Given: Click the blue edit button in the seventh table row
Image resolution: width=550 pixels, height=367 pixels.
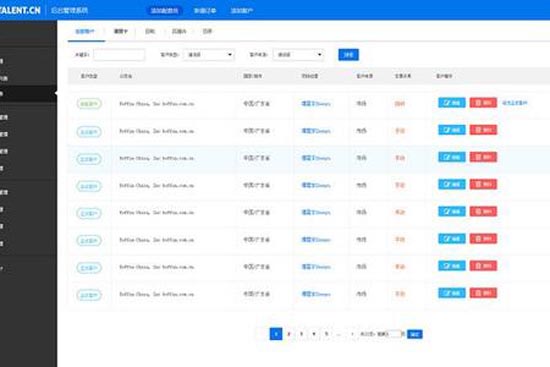Looking at the screenshot, I should [x=452, y=266].
